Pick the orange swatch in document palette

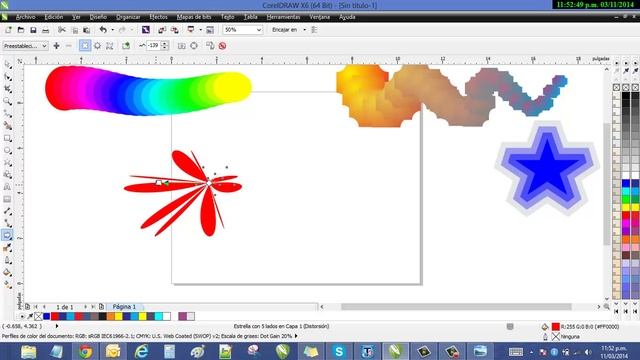(111, 316)
